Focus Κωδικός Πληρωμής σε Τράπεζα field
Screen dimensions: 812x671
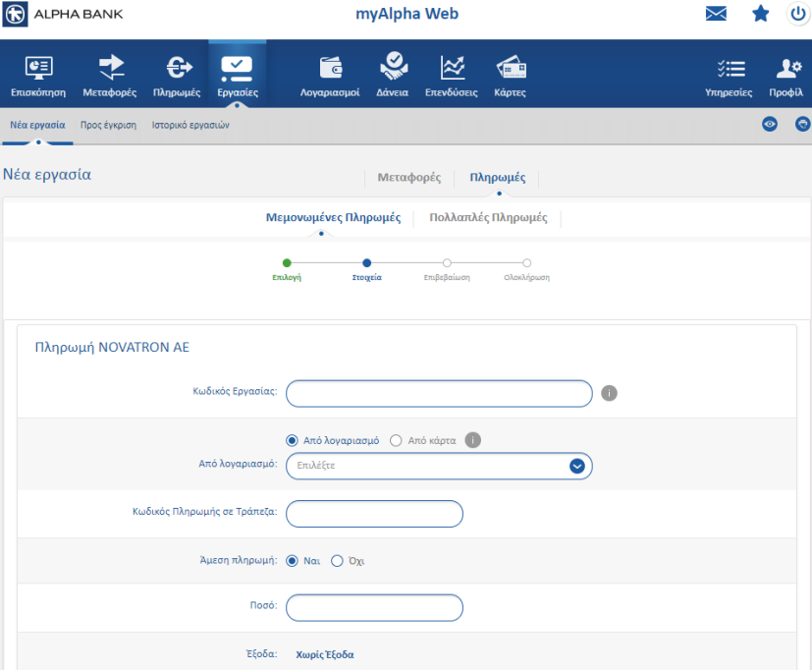[x=374, y=514]
